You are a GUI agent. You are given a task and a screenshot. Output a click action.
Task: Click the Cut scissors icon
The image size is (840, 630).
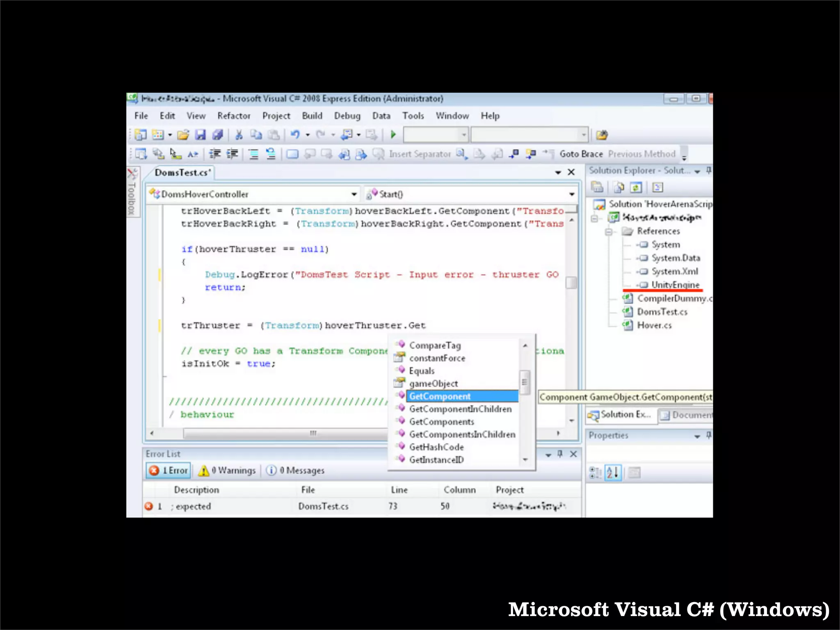coord(239,135)
